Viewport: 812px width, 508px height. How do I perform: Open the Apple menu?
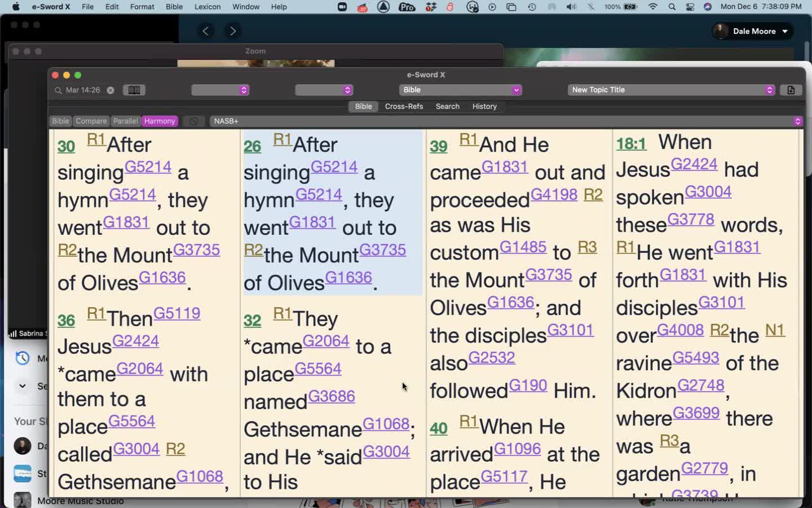click(x=16, y=7)
